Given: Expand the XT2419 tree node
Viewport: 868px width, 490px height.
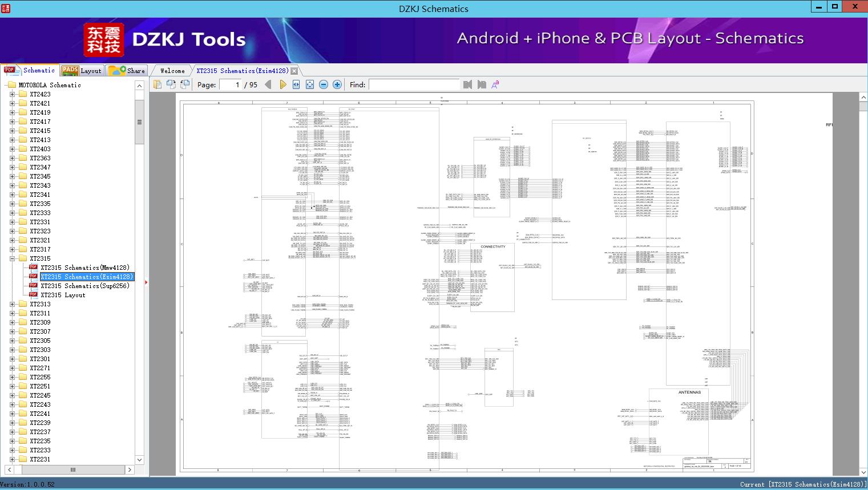Looking at the screenshot, I should tap(13, 112).
